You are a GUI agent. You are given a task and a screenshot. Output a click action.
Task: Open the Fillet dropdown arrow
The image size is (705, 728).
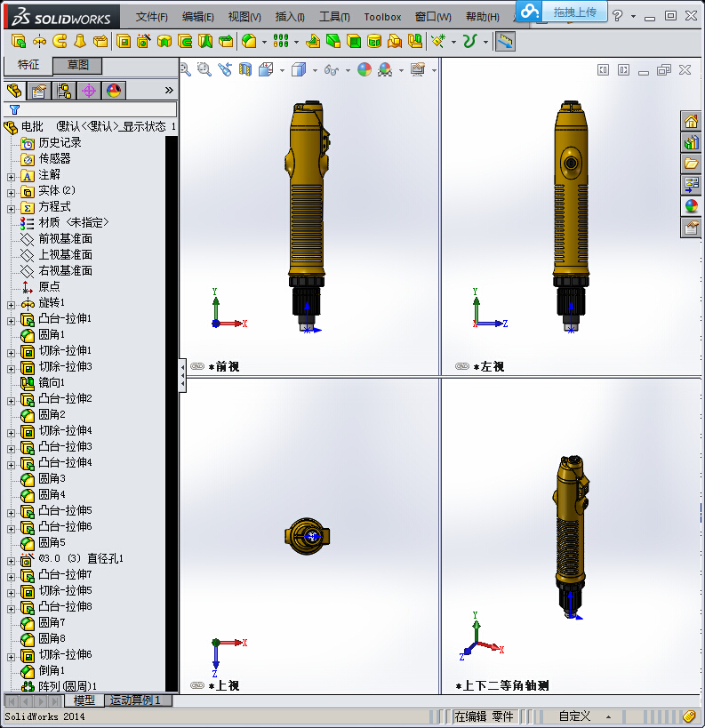(264, 43)
